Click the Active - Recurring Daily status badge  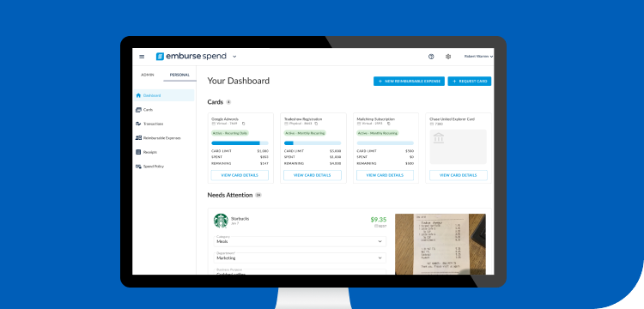tap(230, 133)
